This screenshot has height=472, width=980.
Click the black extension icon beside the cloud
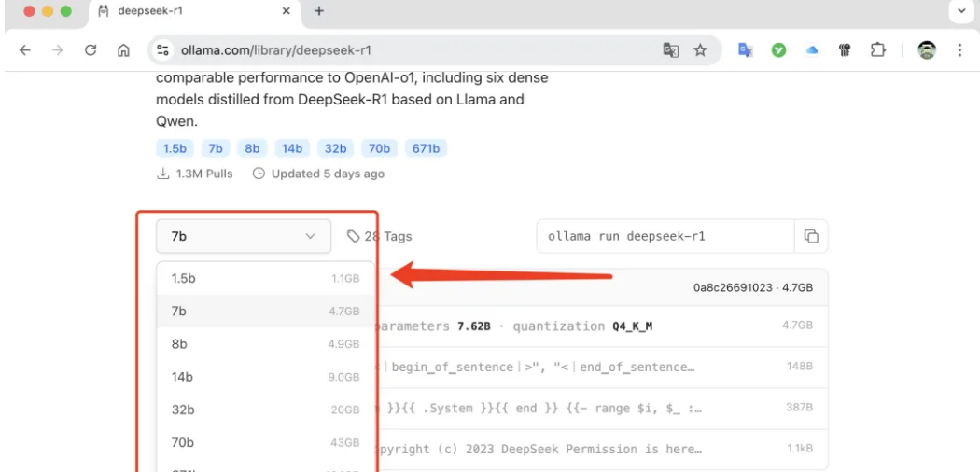[x=845, y=50]
